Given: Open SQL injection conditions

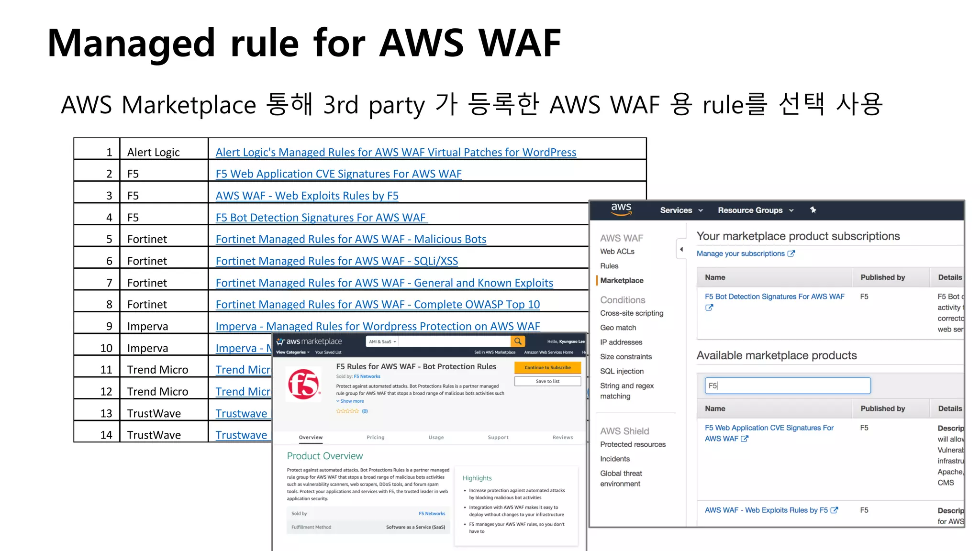Looking at the screenshot, I should pos(622,371).
